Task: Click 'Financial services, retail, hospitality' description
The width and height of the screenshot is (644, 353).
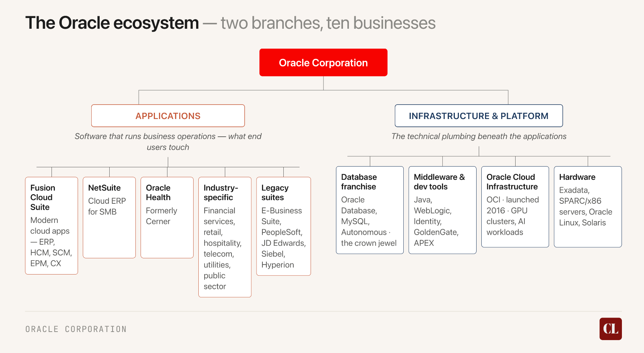Action: (222, 248)
